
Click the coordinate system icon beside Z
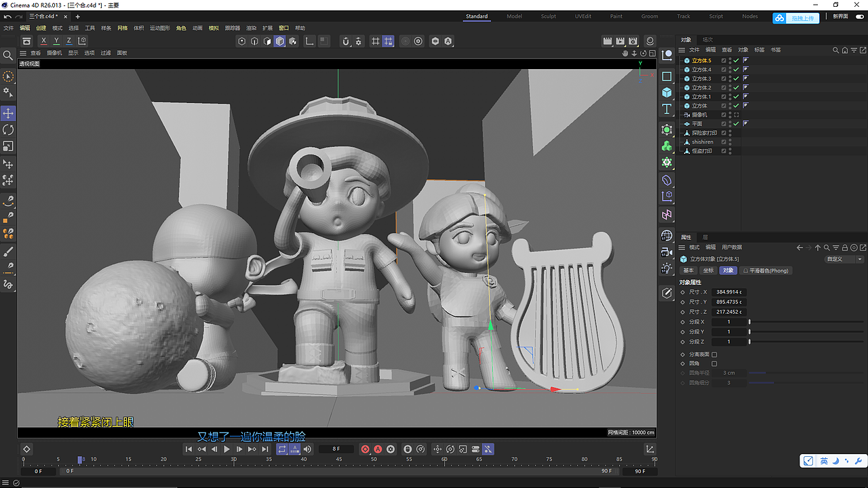tap(82, 41)
